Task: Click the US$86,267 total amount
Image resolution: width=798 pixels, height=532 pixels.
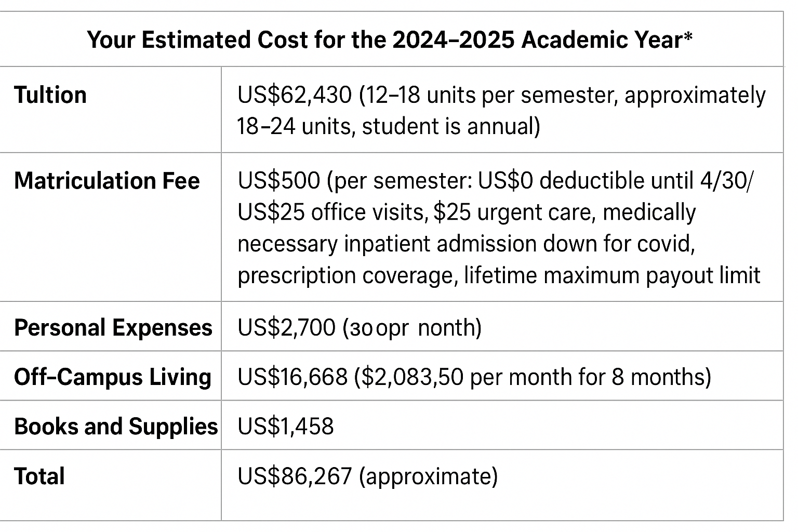Action: tap(295, 476)
